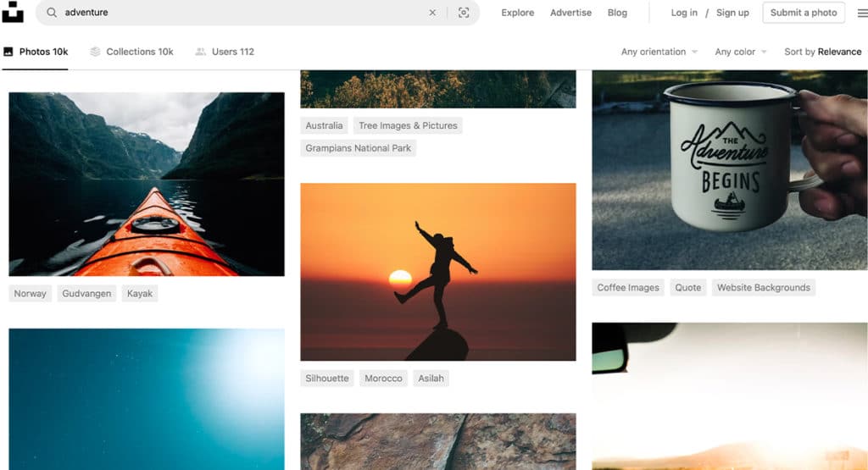Open the car mirror sunlight photo

(730, 396)
